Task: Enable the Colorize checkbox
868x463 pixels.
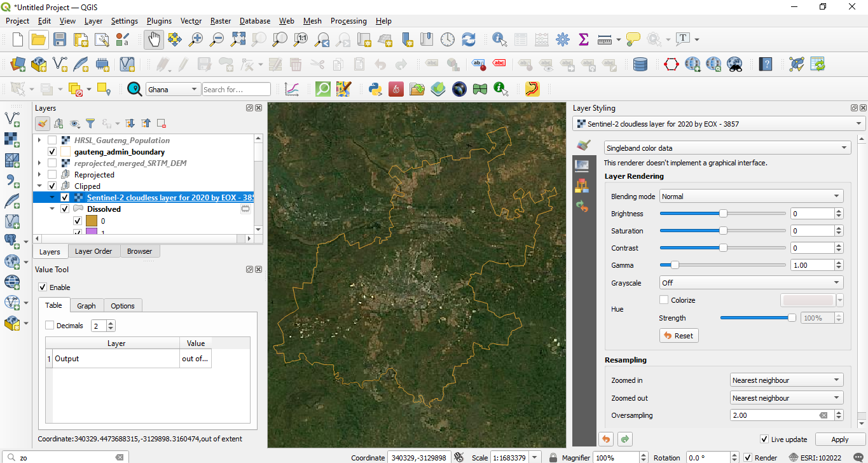Action: pos(664,300)
